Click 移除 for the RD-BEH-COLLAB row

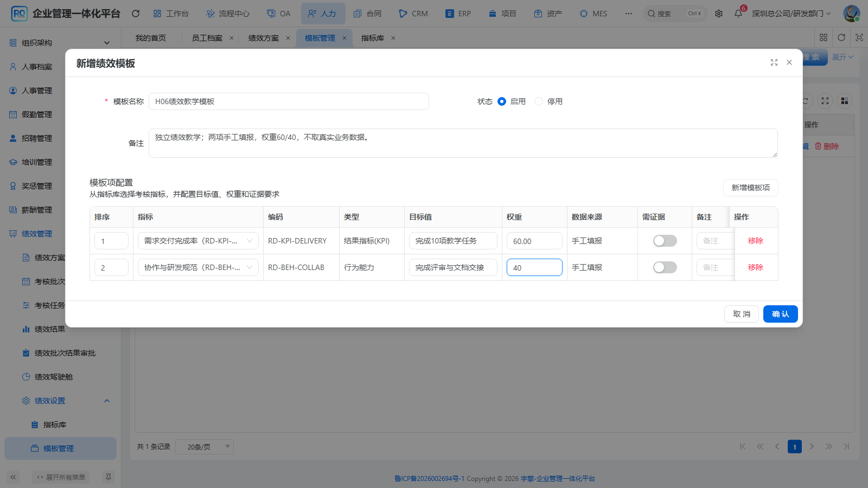click(756, 267)
